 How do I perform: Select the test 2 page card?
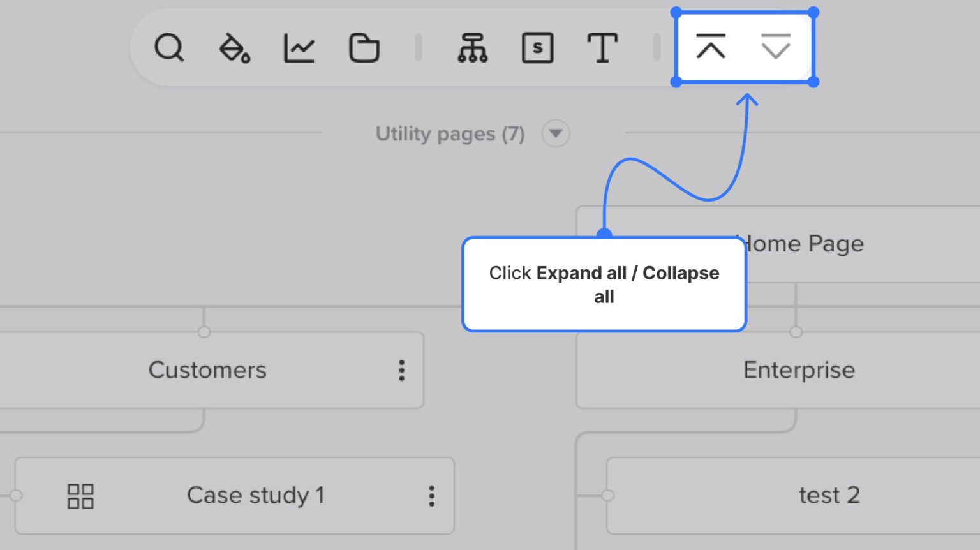pyautogui.click(x=829, y=495)
